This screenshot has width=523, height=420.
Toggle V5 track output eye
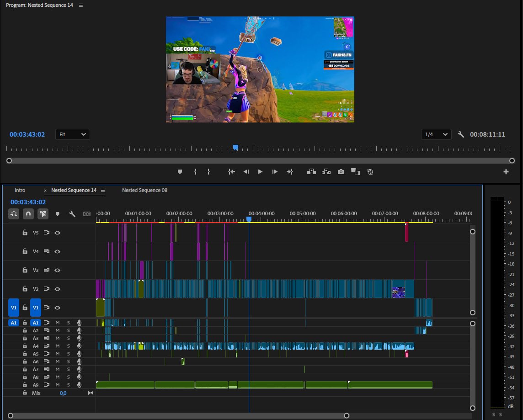57,233
